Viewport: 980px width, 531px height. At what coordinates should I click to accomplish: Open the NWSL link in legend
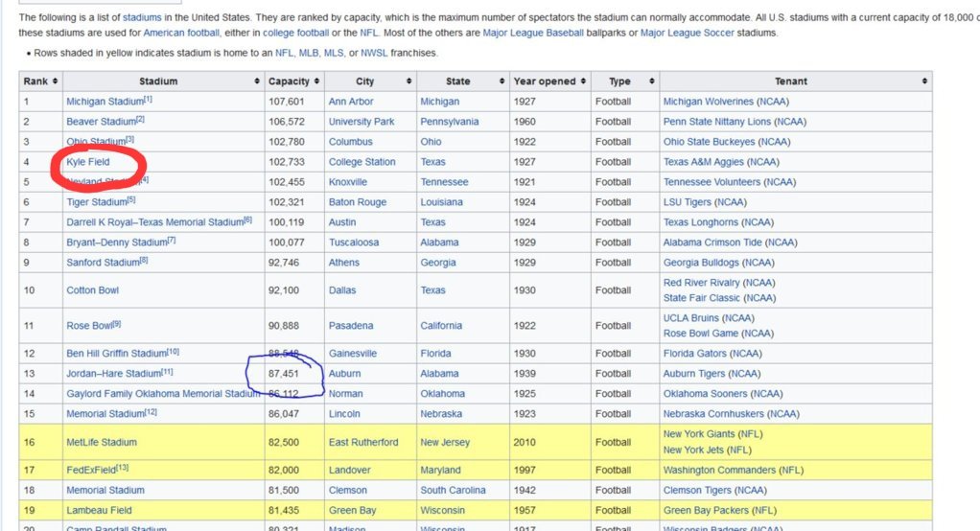[x=374, y=53]
